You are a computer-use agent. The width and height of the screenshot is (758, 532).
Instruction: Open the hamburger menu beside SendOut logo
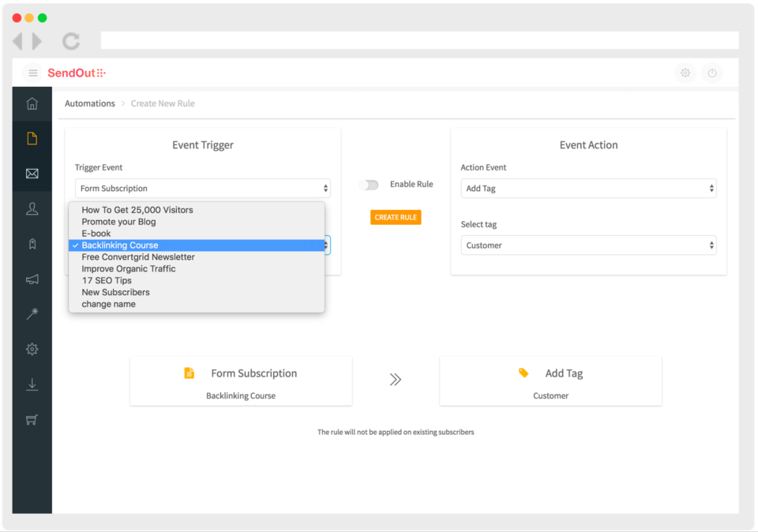pos(32,73)
